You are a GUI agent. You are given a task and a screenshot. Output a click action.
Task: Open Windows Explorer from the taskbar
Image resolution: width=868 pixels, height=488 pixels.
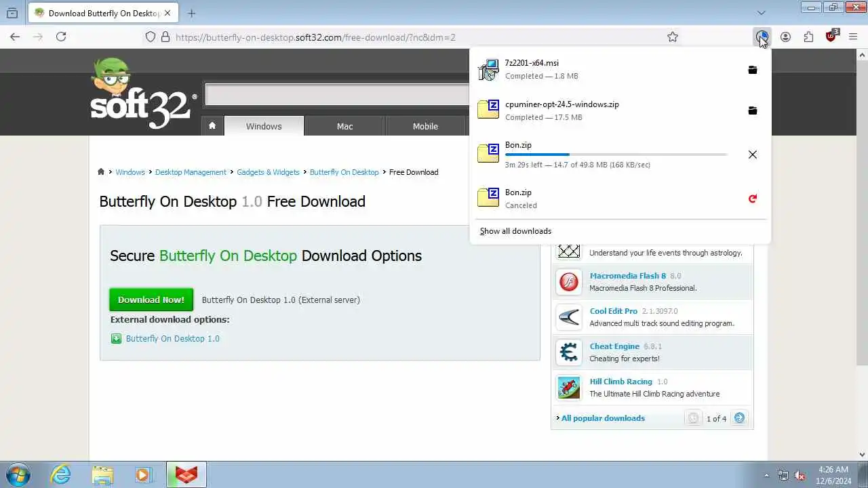coord(102,474)
